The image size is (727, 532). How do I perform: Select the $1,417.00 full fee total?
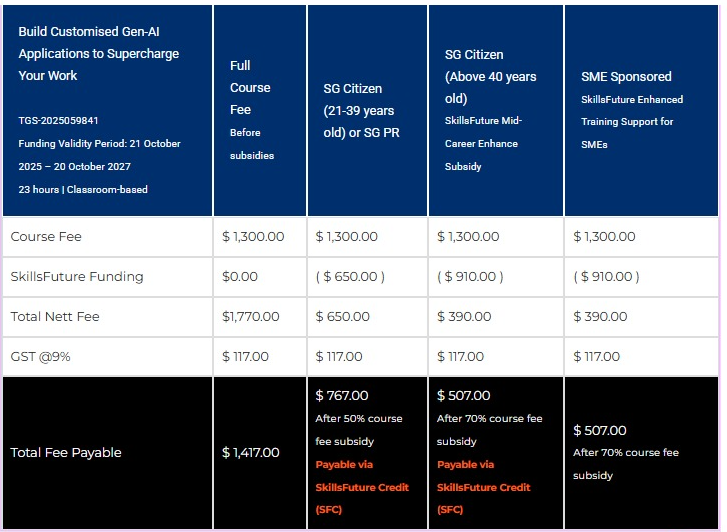[x=250, y=453]
